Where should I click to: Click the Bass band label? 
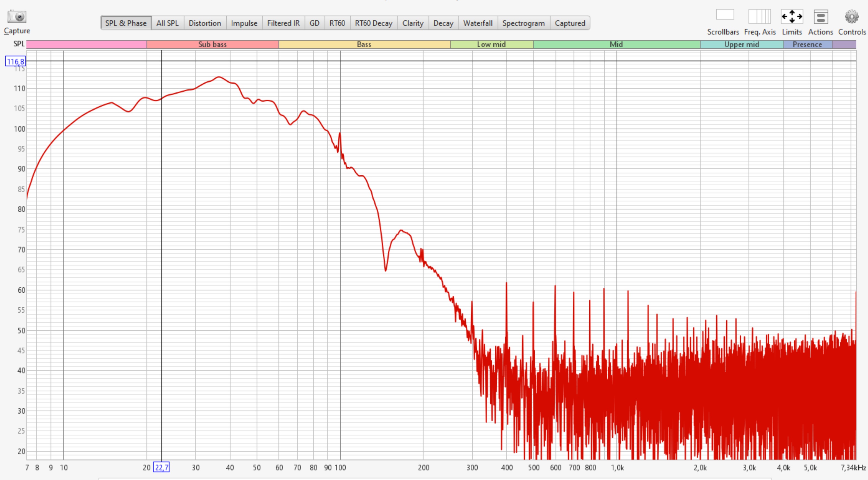tap(364, 44)
